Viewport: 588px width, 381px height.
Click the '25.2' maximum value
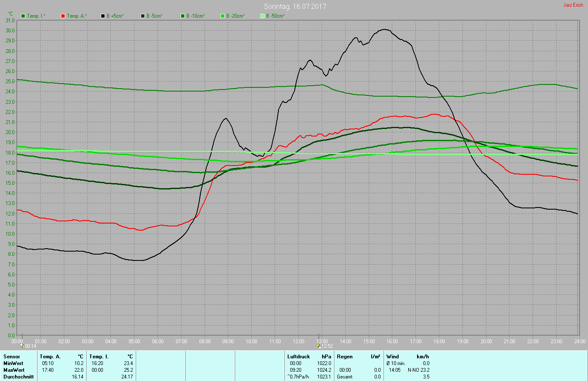pos(129,370)
